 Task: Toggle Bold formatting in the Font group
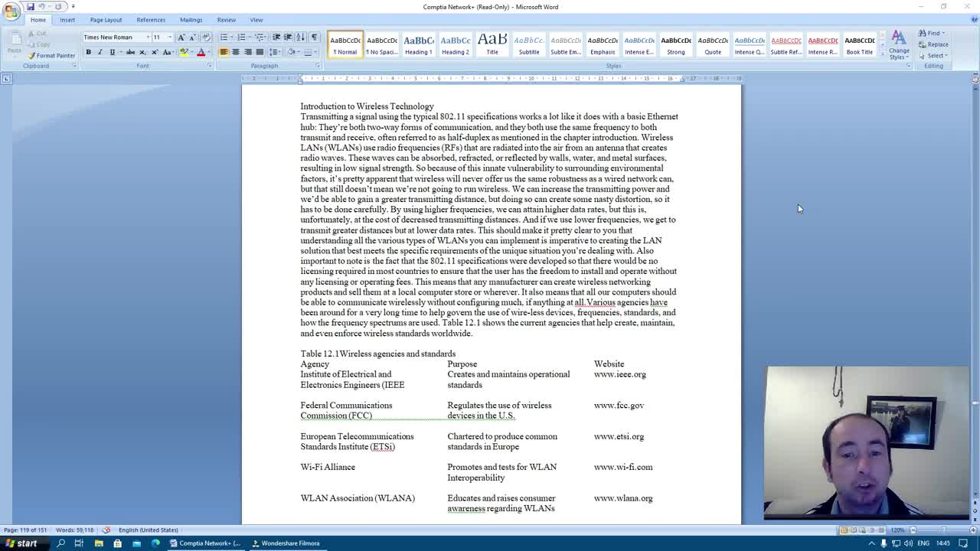pyautogui.click(x=88, y=52)
